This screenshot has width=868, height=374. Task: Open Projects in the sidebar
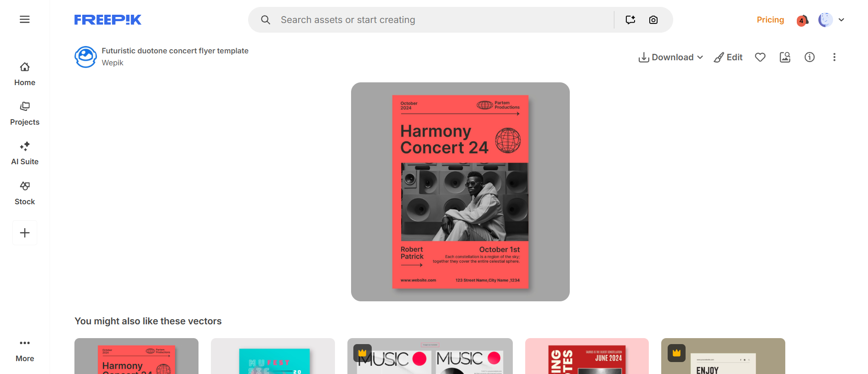coord(25,114)
